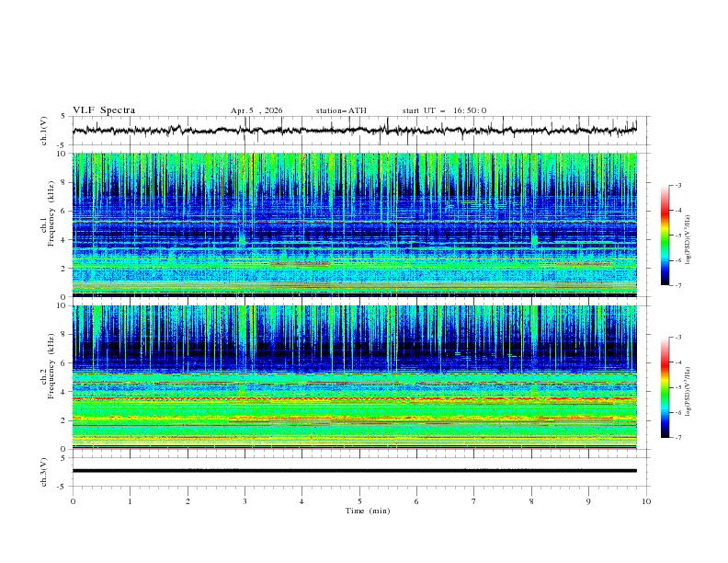Click the "-7" tick on the lower colorbar

pos(678,438)
